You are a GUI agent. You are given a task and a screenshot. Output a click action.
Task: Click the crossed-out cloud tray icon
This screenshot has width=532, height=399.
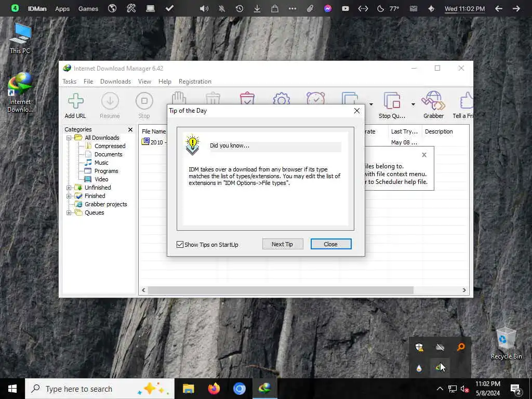440,347
